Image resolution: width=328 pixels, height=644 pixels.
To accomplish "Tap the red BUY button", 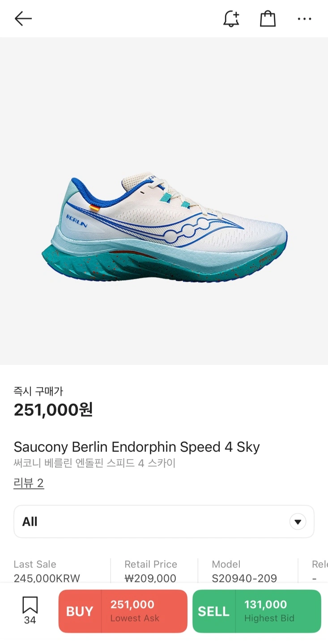I will pos(80,611).
